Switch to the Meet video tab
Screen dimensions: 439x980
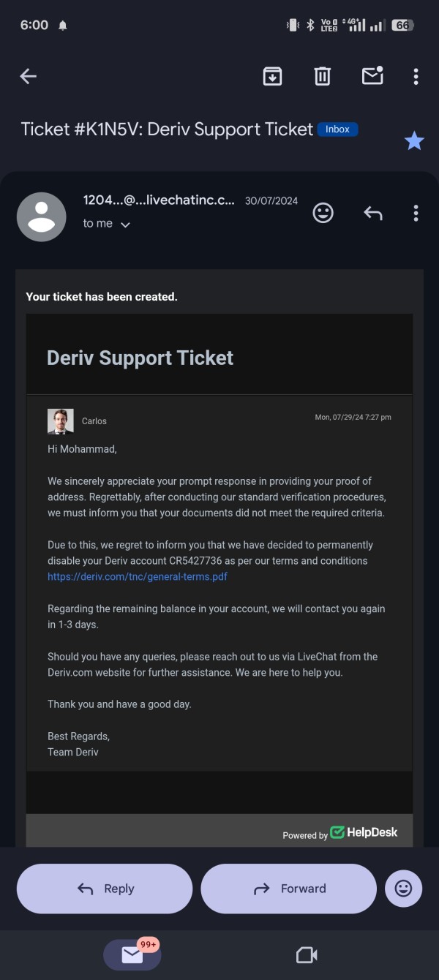click(306, 954)
